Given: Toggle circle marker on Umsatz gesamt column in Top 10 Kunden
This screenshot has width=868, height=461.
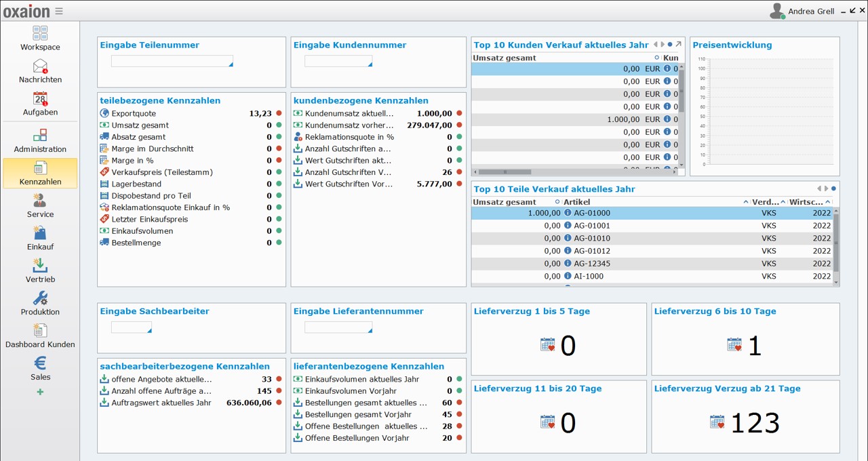Looking at the screenshot, I should [x=656, y=58].
